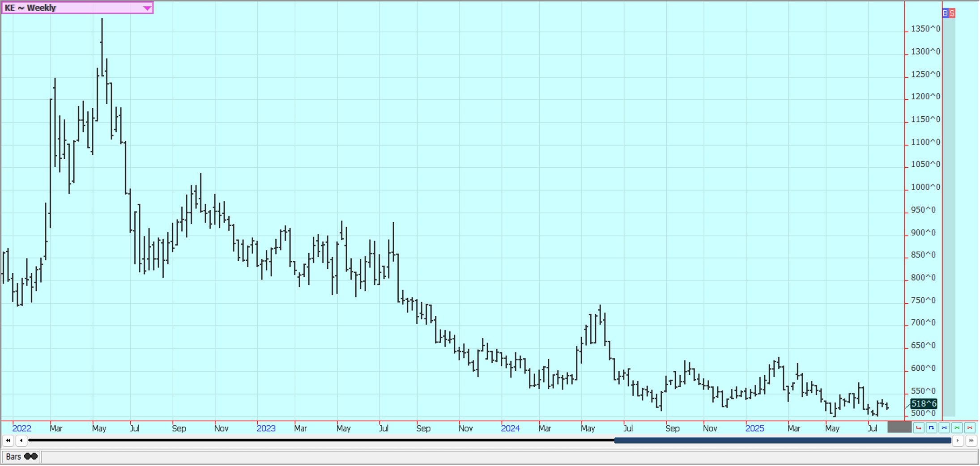Click the 2024 year label on time axis
The image size is (980, 466).
click(x=510, y=428)
